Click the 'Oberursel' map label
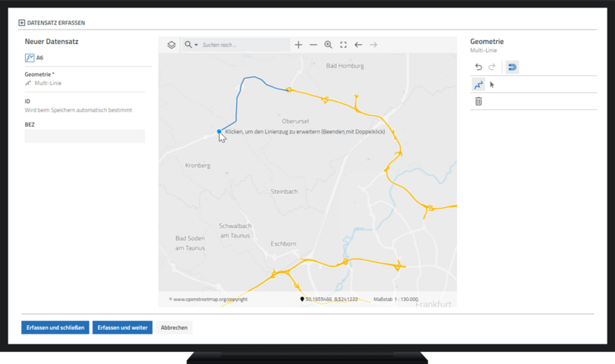The image size is (615, 364). coord(295,121)
